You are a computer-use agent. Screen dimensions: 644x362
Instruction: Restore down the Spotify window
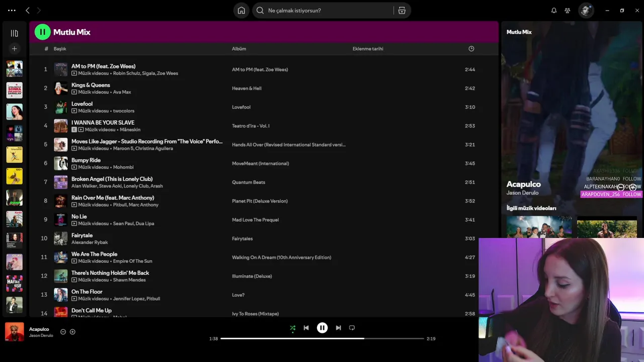[x=622, y=11]
